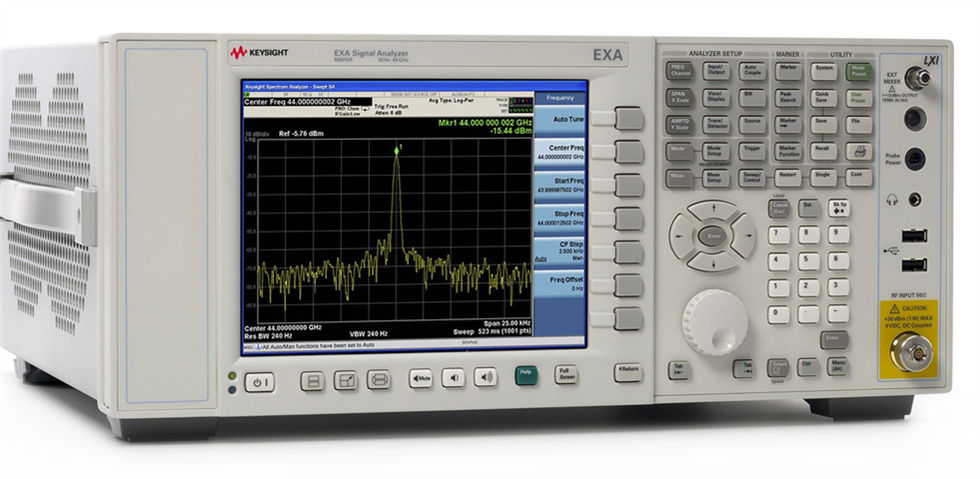980x479 pixels.
Task: Tap the next-window key below the screen
Action: (378, 379)
